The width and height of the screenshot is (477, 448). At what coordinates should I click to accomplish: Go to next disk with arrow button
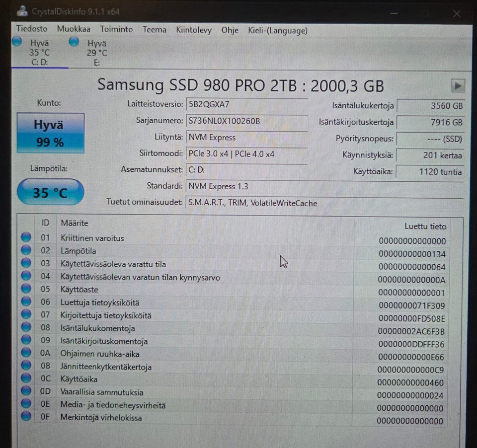click(x=458, y=86)
